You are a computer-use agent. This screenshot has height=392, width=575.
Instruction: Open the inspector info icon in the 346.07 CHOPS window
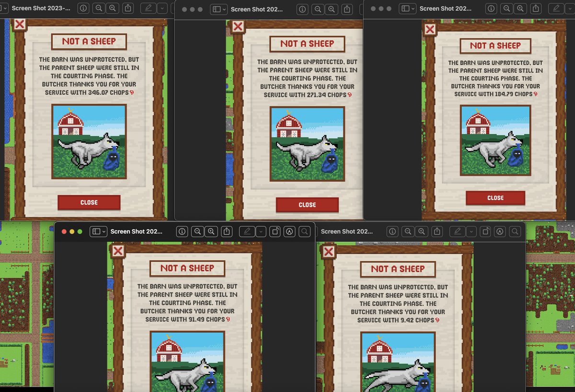pyautogui.click(x=83, y=8)
